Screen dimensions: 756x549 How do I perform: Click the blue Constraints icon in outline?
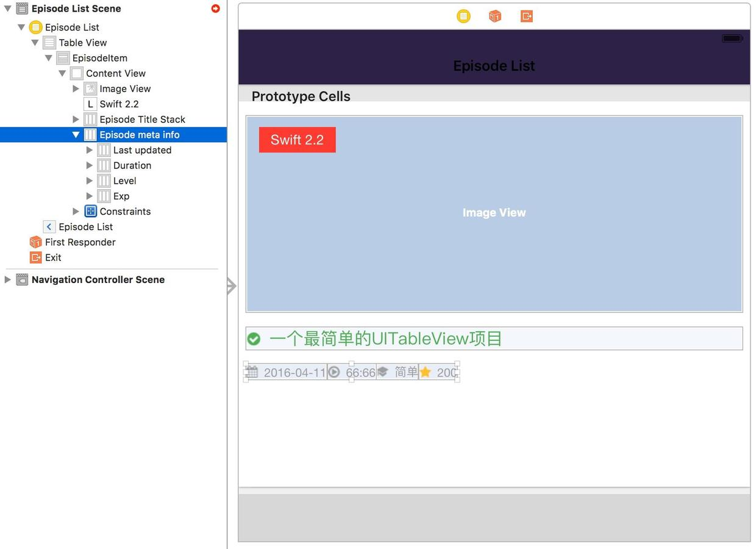click(90, 211)
